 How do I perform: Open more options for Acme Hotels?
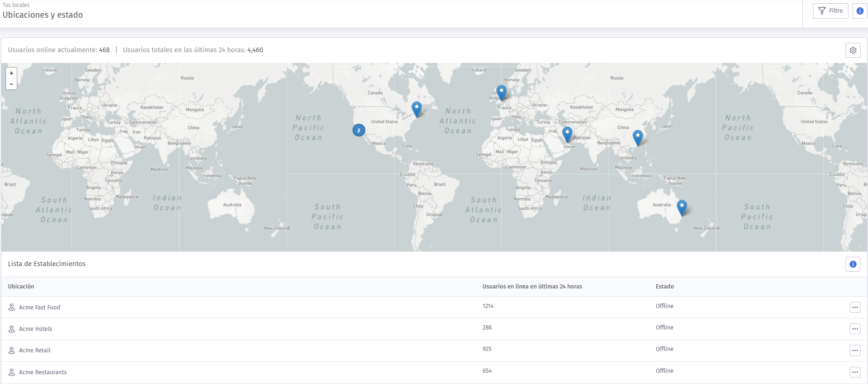tap(855, 329)
